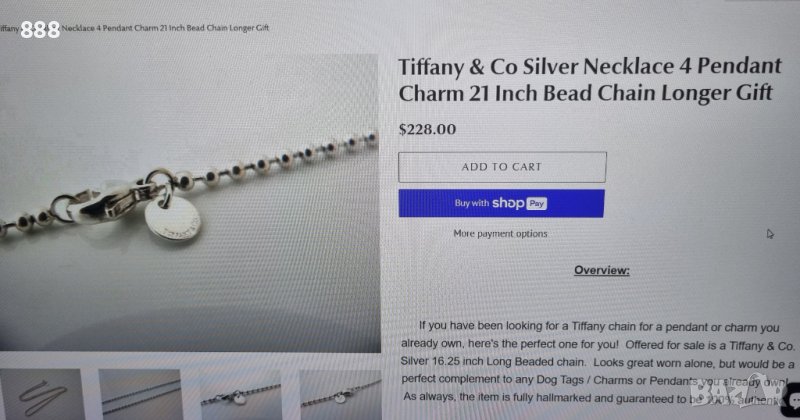Open More payment options link
800x420 pixels.
(500, 234)
